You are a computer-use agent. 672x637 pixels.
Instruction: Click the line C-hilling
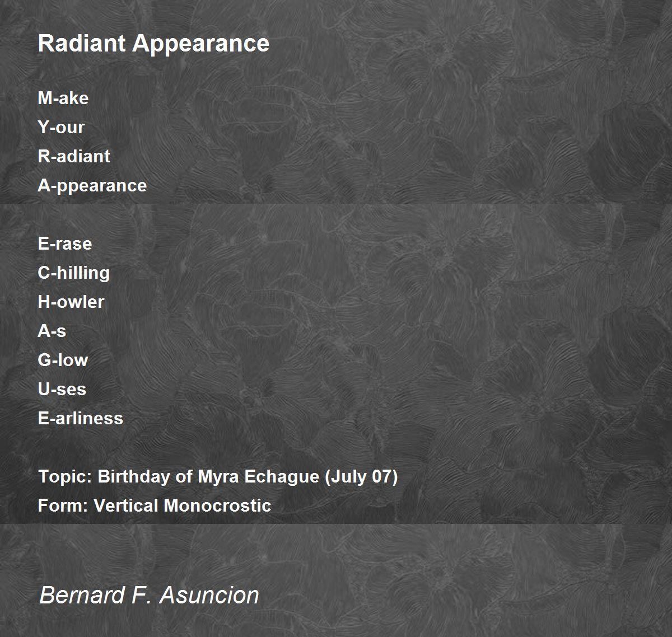[x=74, y=273]
